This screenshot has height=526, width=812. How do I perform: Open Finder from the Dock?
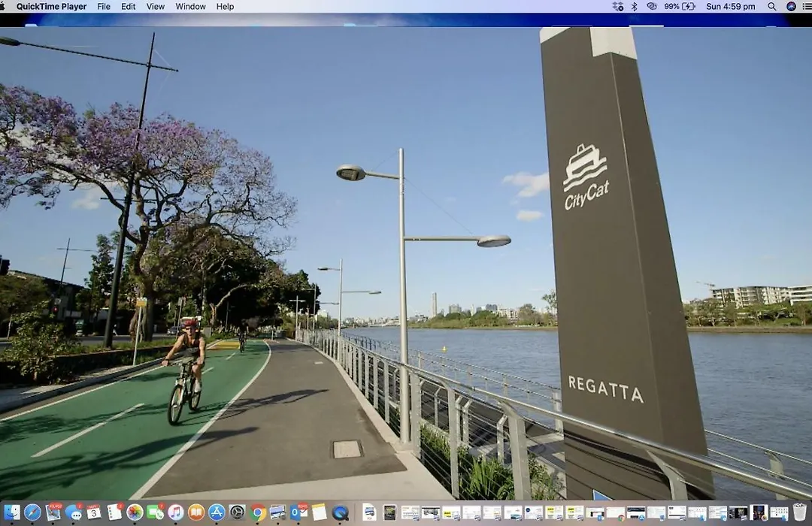(x=12, y=512)
